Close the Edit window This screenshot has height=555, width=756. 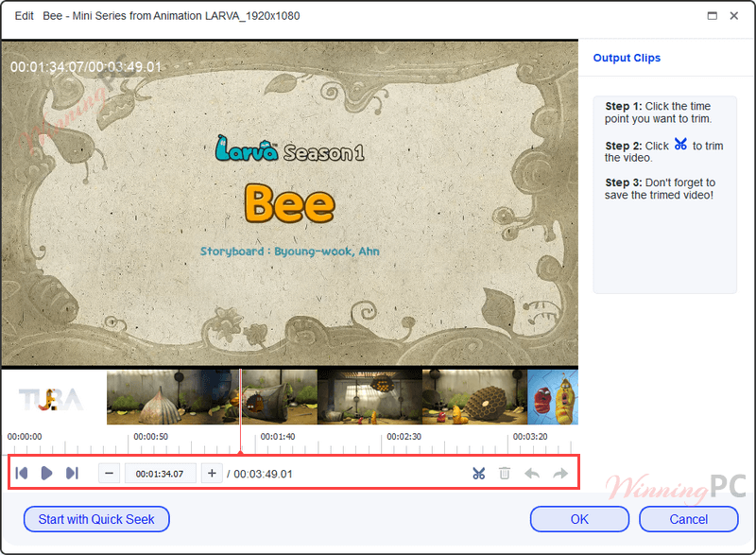point(734,16)
